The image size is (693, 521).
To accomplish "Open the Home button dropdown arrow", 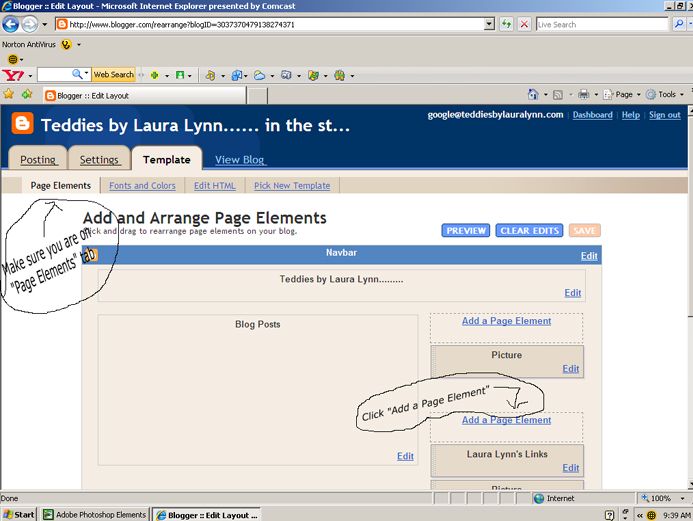I will tap(545, 95).
